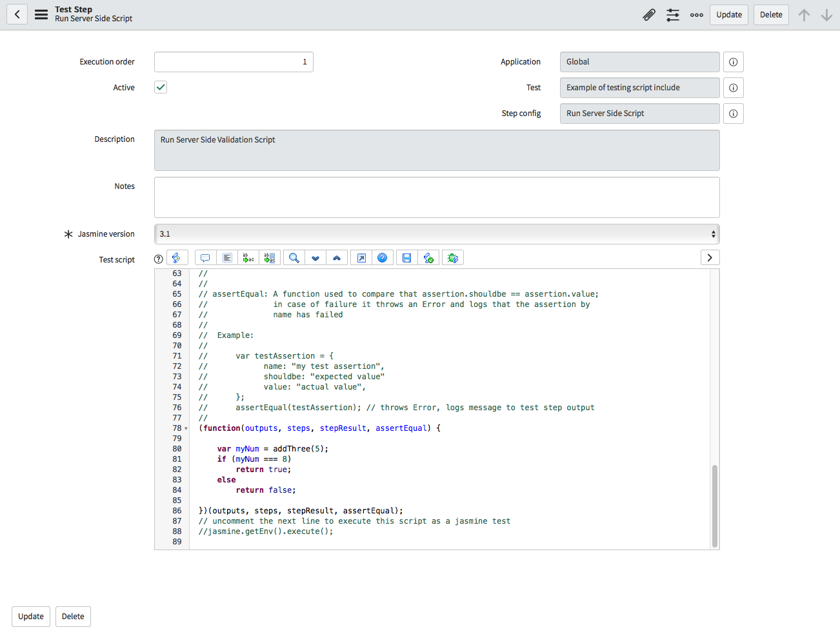Click the bottom Update button

(31, 617)
